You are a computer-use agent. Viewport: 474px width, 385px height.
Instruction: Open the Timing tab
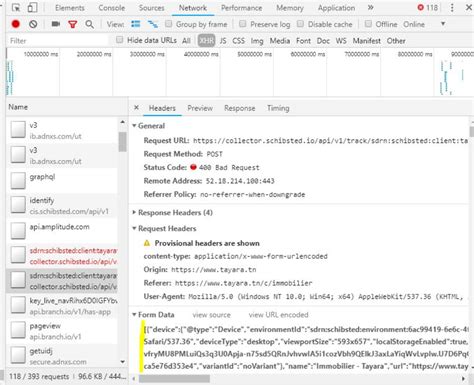(x=278, y=108)
